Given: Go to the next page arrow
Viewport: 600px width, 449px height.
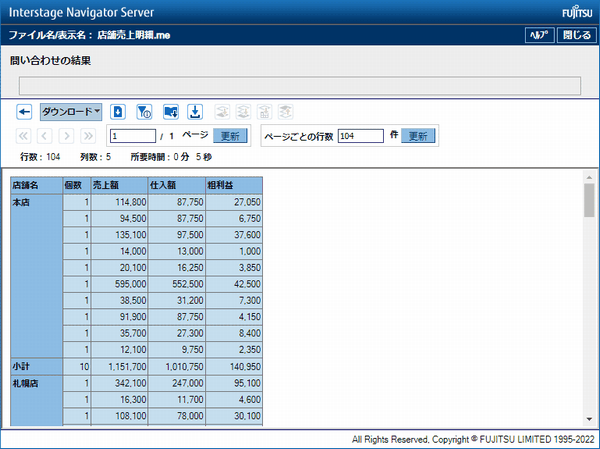Looking at the screenshot, I should pos(67,136).
